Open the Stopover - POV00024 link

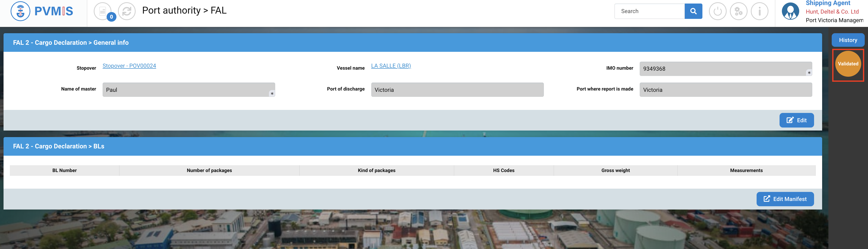(x=129, y=66)
